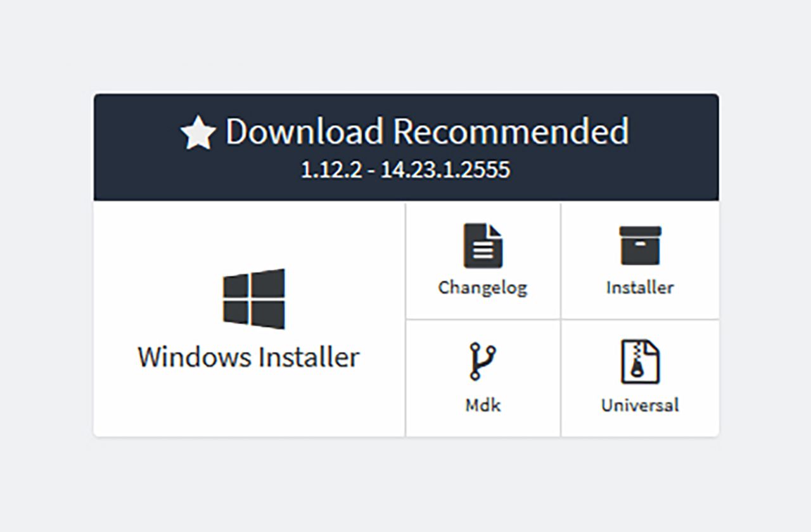The width and height of the screenshot is (811, 532).
Task: Select the Mdk text label
Action: click(x=483, y=405)
